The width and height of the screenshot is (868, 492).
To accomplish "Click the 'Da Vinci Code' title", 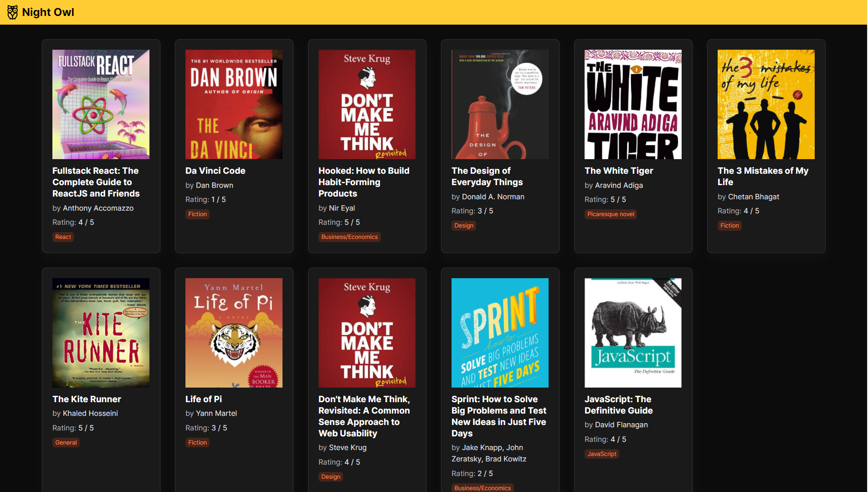I will [215, 171].
